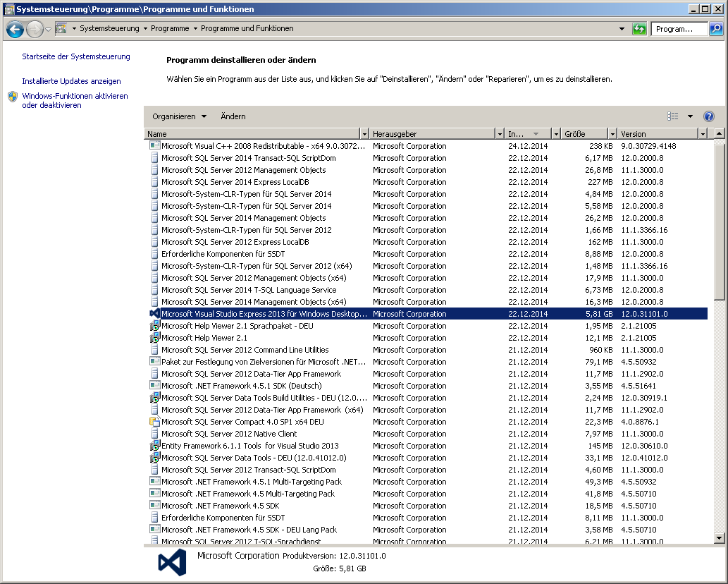This screenshot has width=728, height=584.
Task: Open Startseite der Systemsteuerung link
Action: (x=76, y=56)
